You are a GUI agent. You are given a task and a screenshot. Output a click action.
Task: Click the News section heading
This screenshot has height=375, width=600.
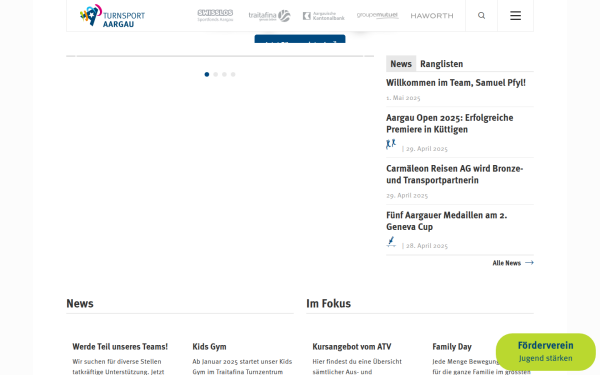coord(80,303)
